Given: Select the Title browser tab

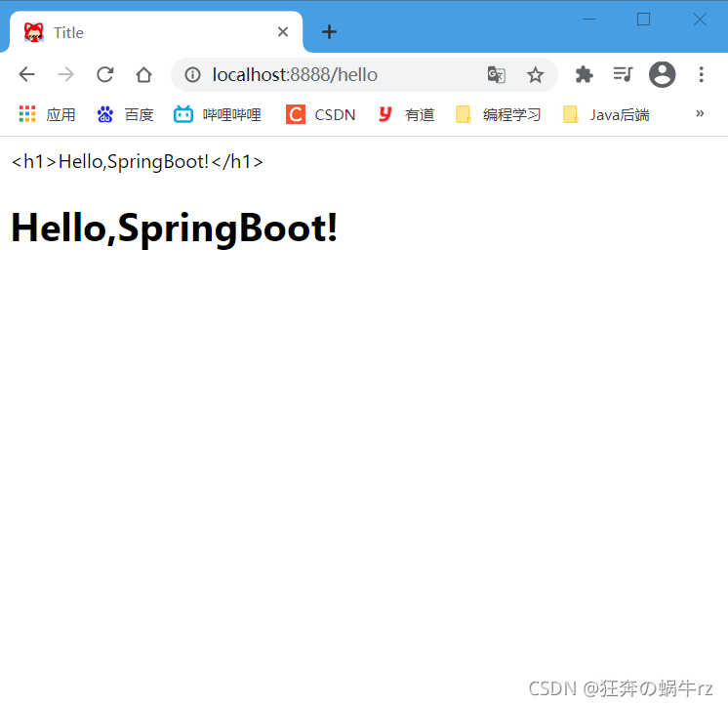Looking at the screenshot, I should pyautogui.click(x=156, y=32).
